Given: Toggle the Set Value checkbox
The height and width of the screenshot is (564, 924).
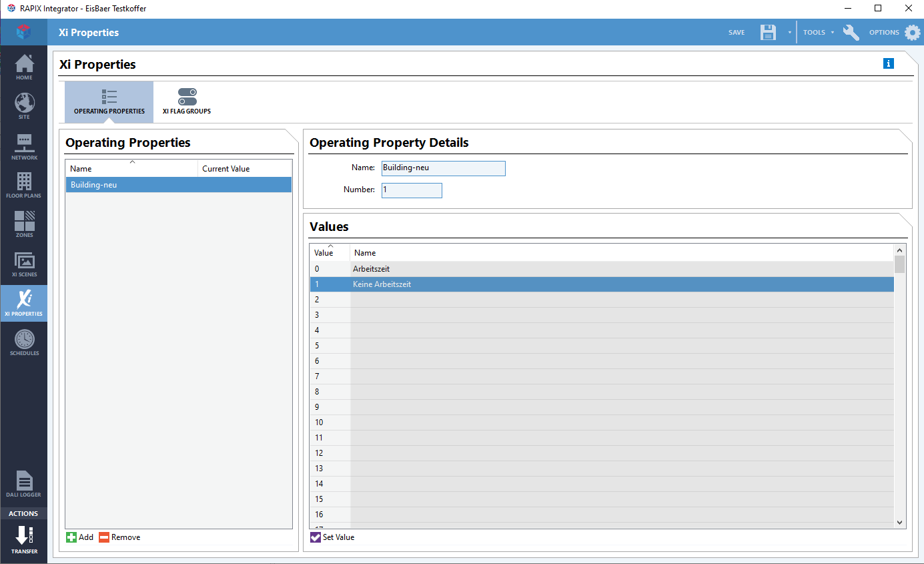Looking at the screenshot, I should tap(316, 537).
